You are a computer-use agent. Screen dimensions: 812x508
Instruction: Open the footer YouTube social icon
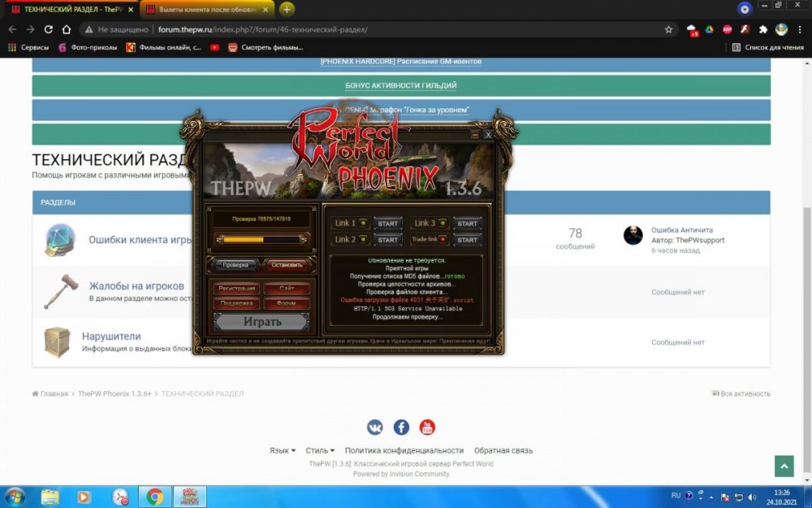427,428
